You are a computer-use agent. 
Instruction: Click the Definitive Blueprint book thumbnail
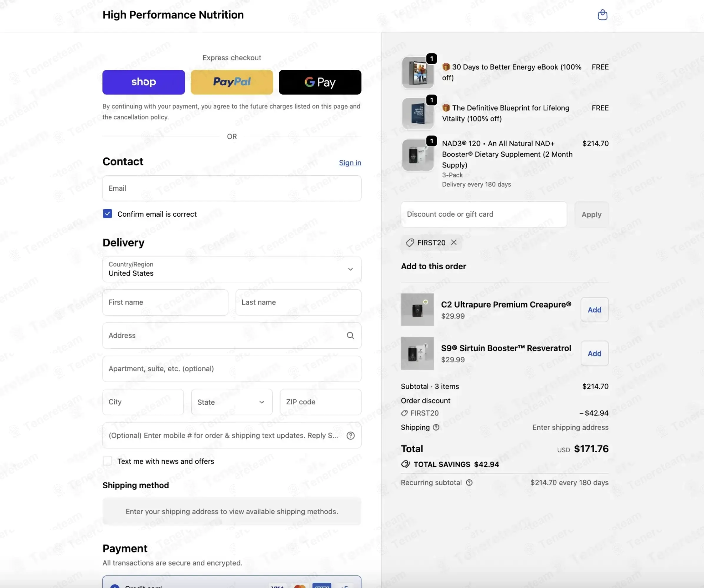tap(418, 114)
